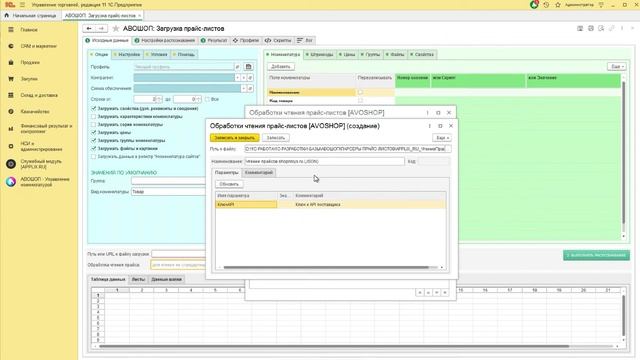
Task: Open the notifications bell icon with red badge
Action: [534, 5]
